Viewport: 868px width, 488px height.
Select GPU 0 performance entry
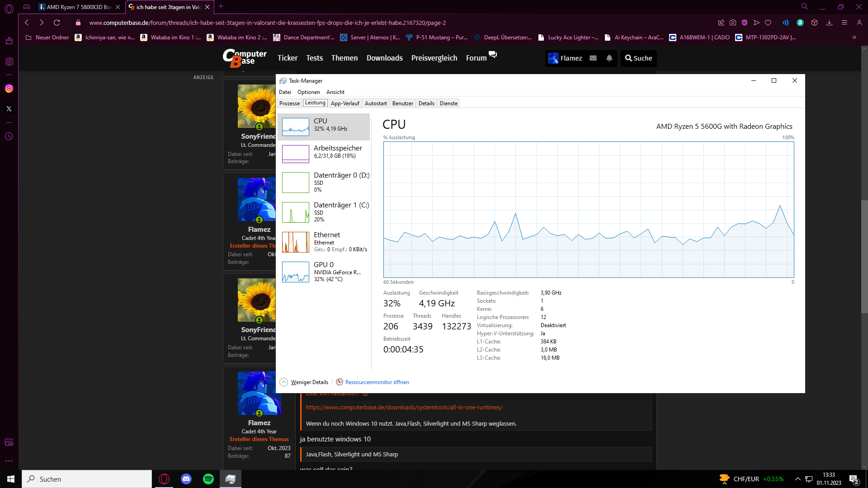click(x=324, y=271)
